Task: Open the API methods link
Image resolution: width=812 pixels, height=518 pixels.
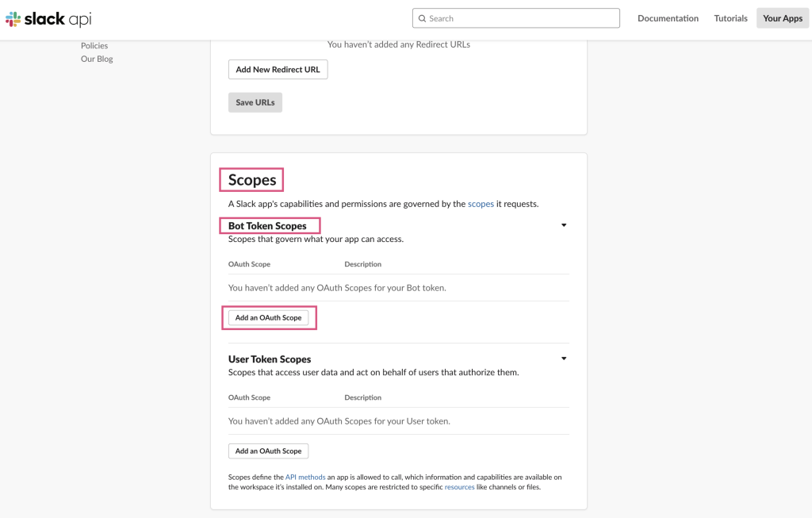Action: point(305,477)
